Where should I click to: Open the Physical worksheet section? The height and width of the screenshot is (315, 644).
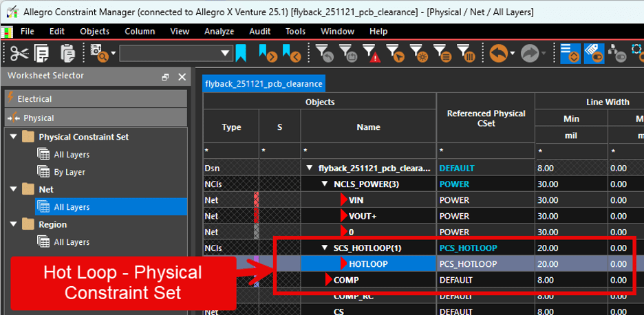[x=96, y=118]
